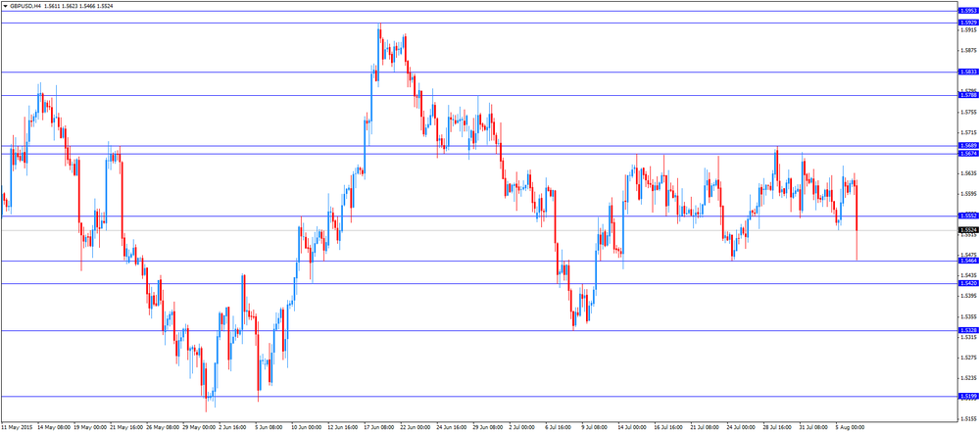980x432 pixels.
Task: Click the 2 Jun 16:00 time label
Action: 233,427
